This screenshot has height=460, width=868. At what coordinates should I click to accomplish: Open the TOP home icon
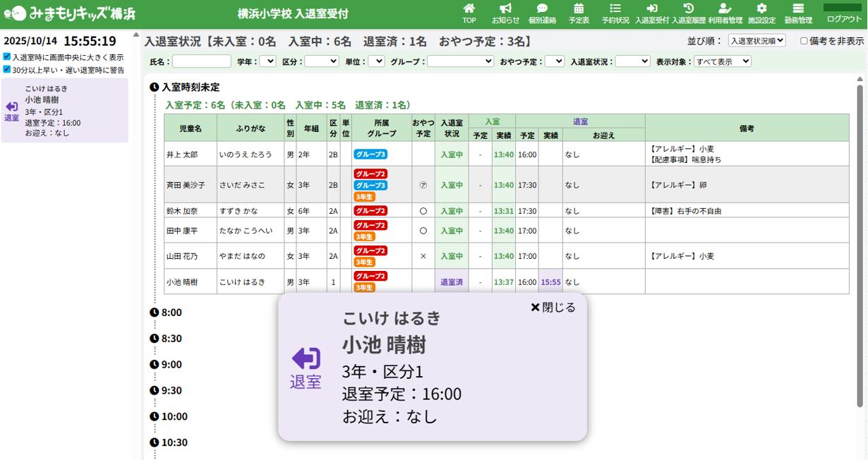tap(469, 13)
